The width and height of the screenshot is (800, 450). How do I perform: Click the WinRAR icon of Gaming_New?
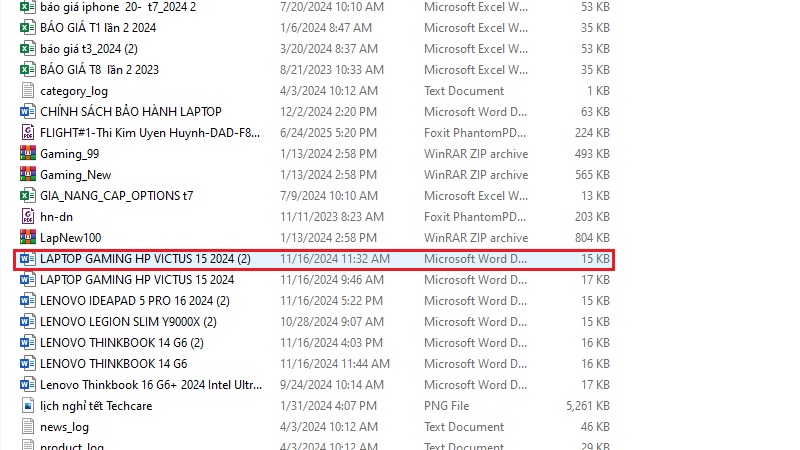[28, 174]
